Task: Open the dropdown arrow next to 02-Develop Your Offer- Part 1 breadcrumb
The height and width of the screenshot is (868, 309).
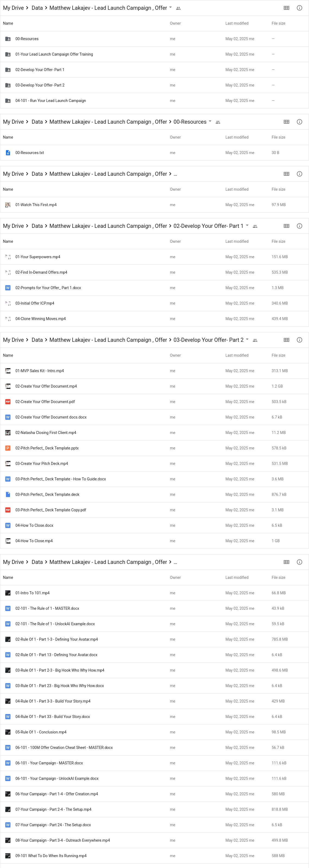Action: coord(247,225)
